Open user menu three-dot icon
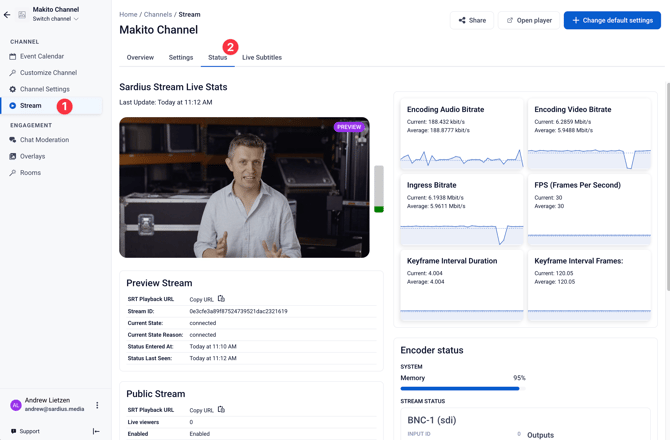 coord(97,405)
